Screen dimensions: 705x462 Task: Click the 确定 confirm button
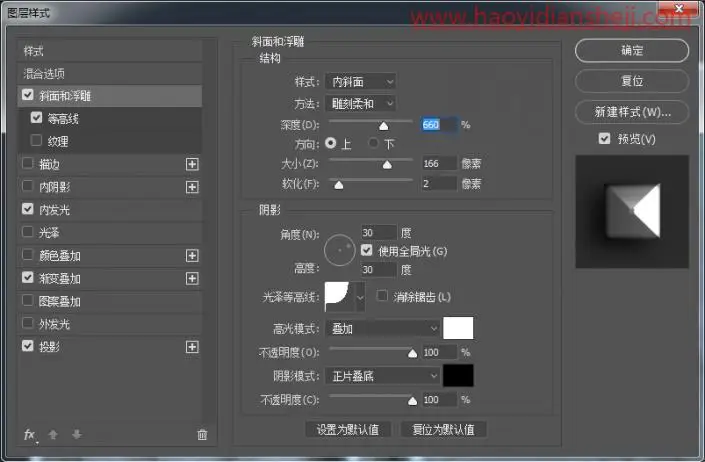point(632,51)
